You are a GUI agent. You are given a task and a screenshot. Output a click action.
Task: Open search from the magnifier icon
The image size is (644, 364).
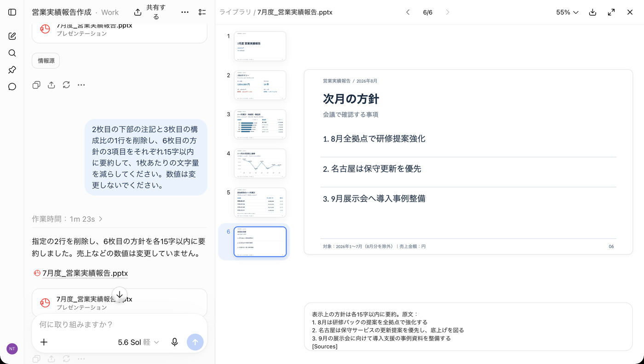pyautogui.click(x=12, y=53)
